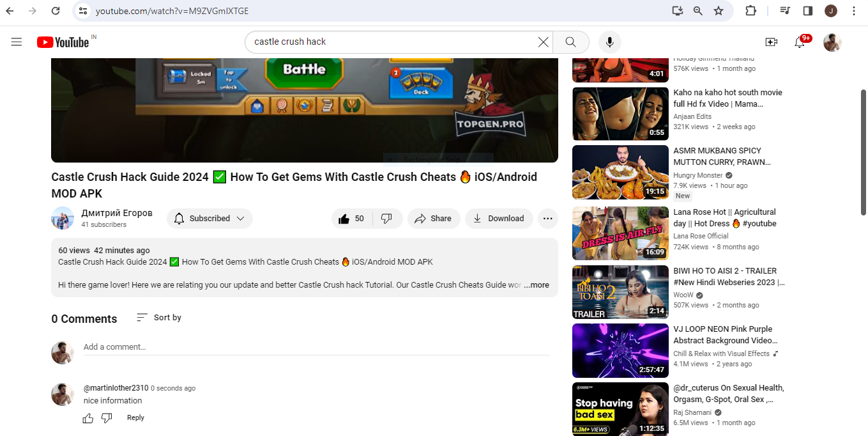The width and height of the screenshot is (868, 436).
Task: Open Hungry Monster channel name
Action: point(698,175)
